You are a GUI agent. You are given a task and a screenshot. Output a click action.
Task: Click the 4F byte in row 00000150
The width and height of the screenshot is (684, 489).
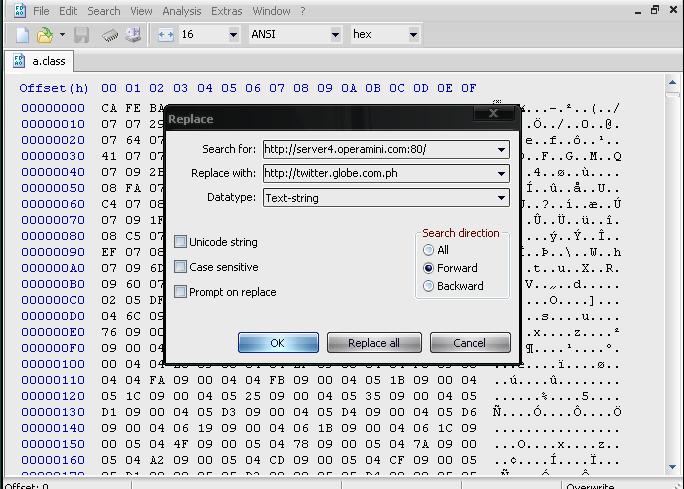[x=181, y=444]
